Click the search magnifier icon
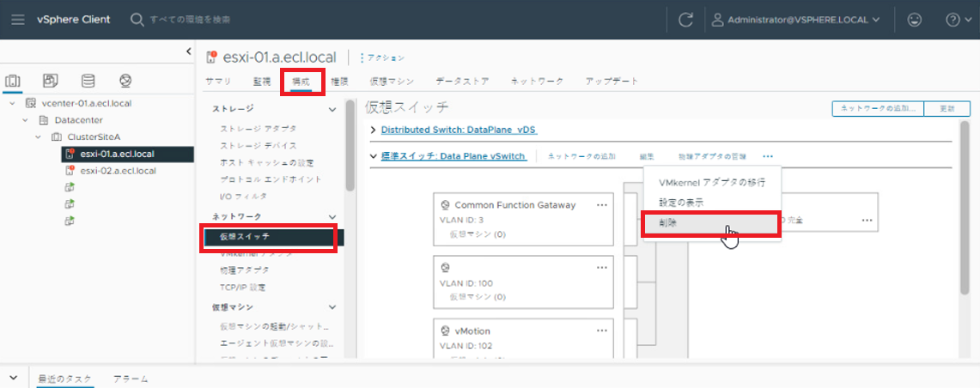Viewport: 980px width, 388px height. click(137, 20)
